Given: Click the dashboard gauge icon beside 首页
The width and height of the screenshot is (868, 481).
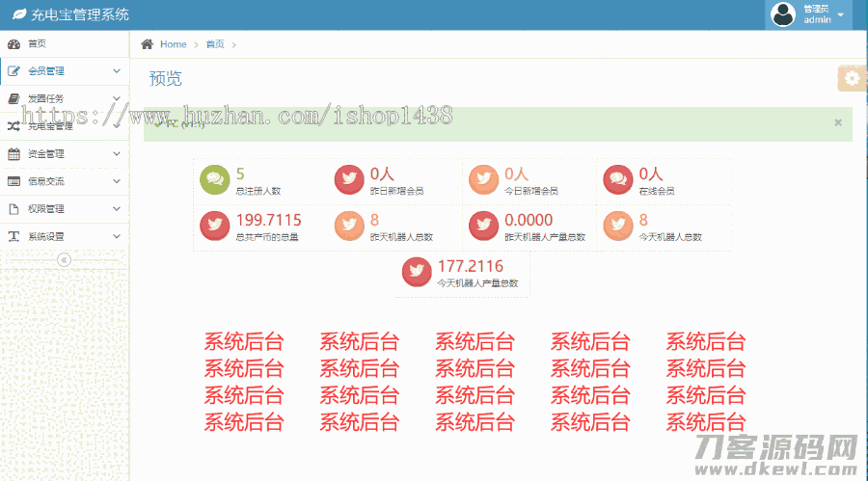Looking at the screenshot, I should [14, 43].
